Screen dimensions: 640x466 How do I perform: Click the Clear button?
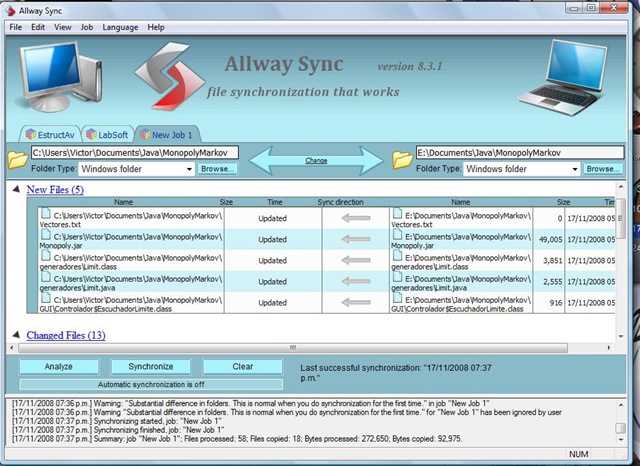tap(242, 366)
